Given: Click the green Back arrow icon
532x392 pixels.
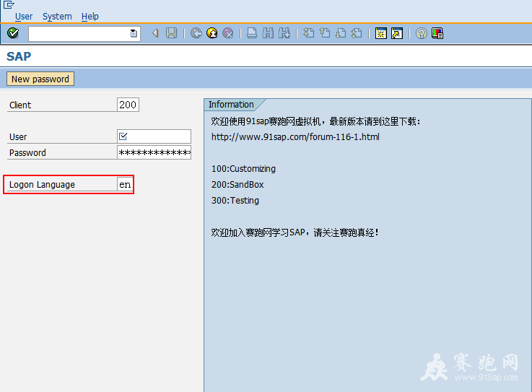Looking at the screenshot, I should [196, 33].
